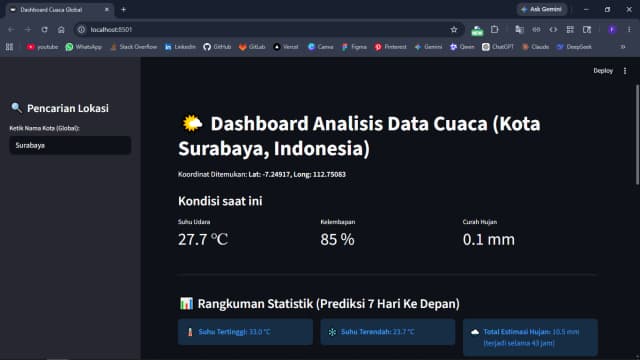Viewport: 640px width, 360px height.
Task: Click the Suhu Terendah info box
Action: point(388,332)
